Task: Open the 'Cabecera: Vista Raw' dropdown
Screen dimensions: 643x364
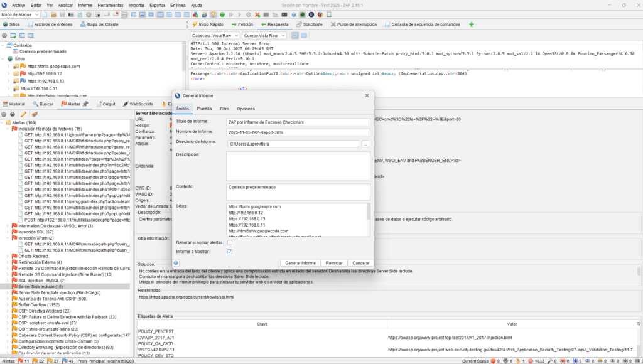Action: (215, 36)
